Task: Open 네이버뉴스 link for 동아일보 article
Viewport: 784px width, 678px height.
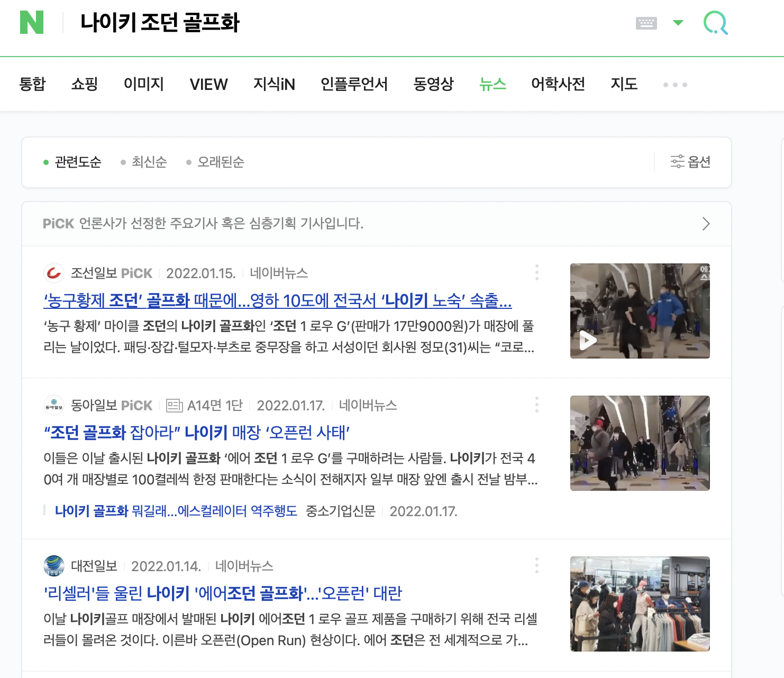Action: click(368, 405)
